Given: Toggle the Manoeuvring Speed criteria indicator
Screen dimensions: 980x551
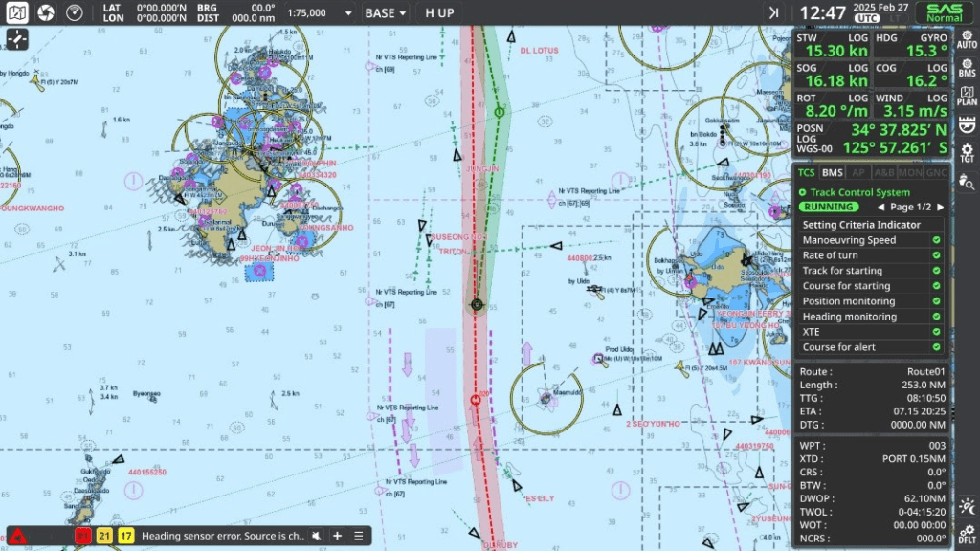Looking at the screenshot, I should point(937,240).
